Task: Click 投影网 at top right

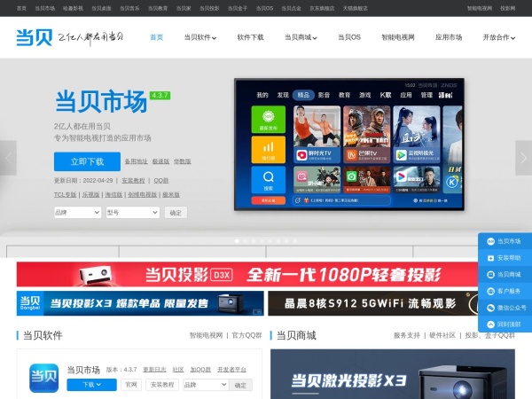Action: click(507, 8)
